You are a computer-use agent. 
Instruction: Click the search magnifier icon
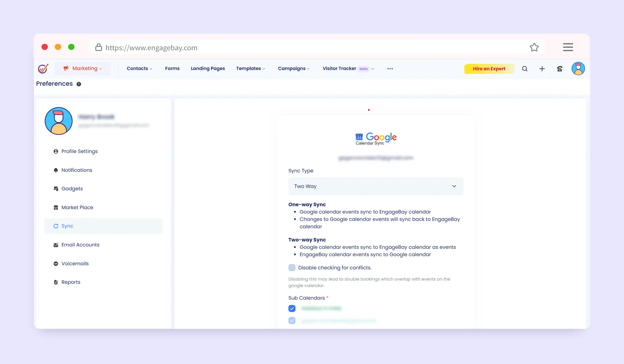[525, 69]
